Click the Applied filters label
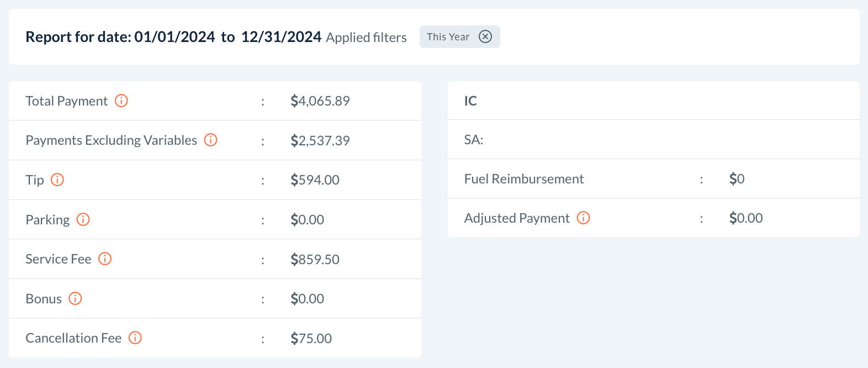This screenshot has height=368, width=868. point(366,38)
